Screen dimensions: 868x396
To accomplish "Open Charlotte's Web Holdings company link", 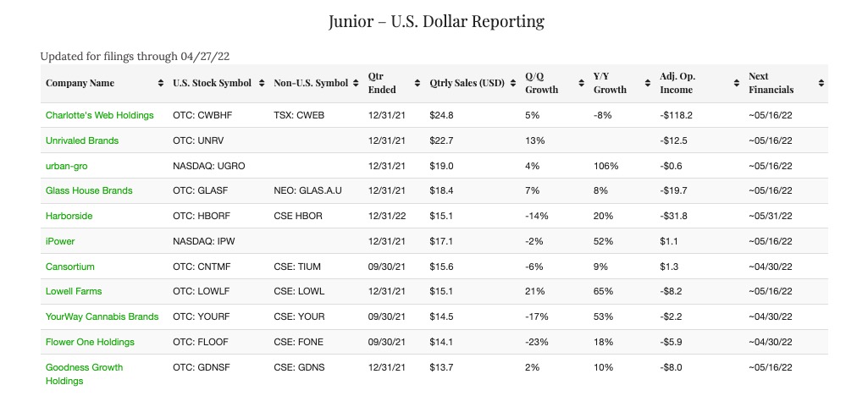I will pyautogui.click(x=99, y=115).
